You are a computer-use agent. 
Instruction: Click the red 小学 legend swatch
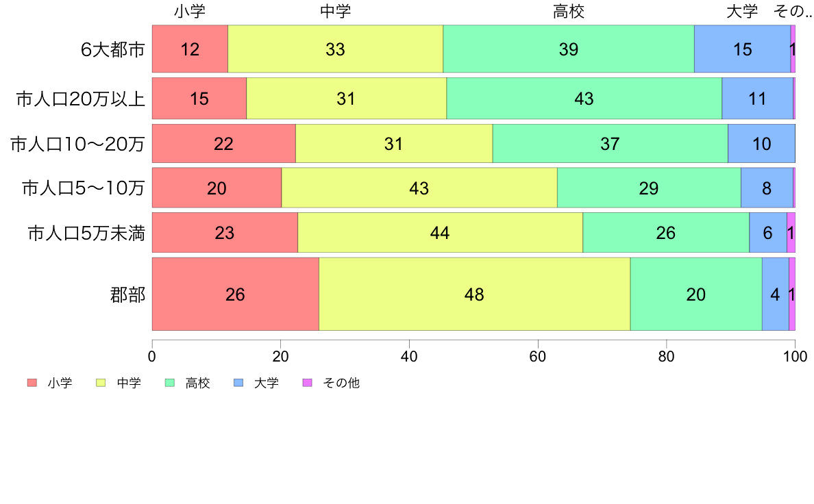coord(32,383)
